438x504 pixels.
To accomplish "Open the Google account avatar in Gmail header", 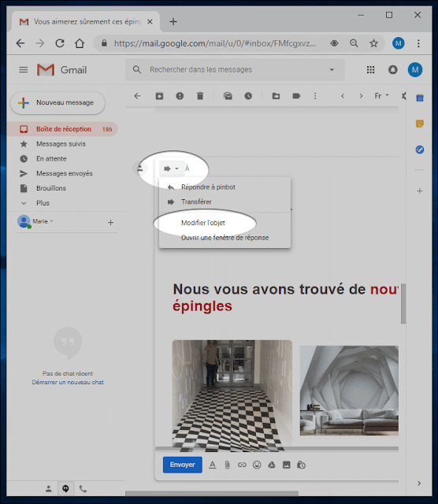I will [415, 70].
